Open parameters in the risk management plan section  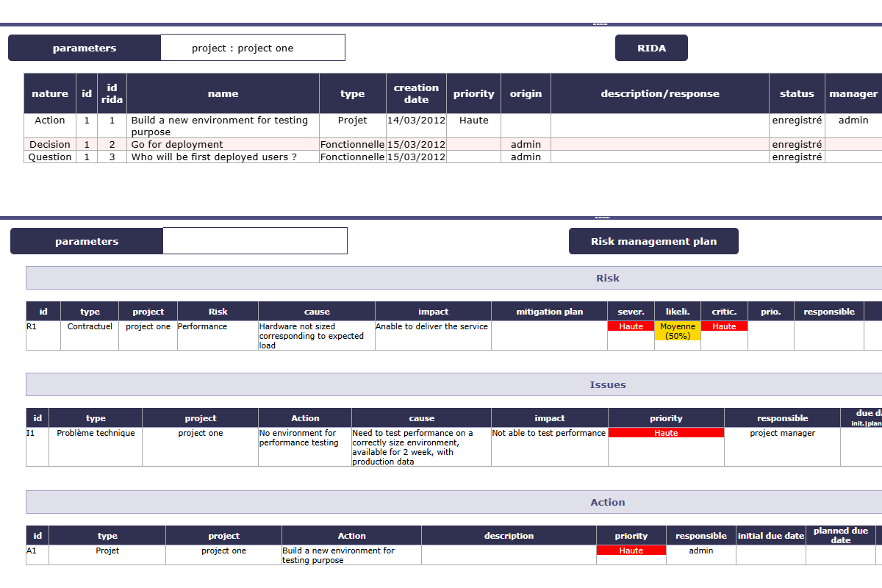pos(87,241)
